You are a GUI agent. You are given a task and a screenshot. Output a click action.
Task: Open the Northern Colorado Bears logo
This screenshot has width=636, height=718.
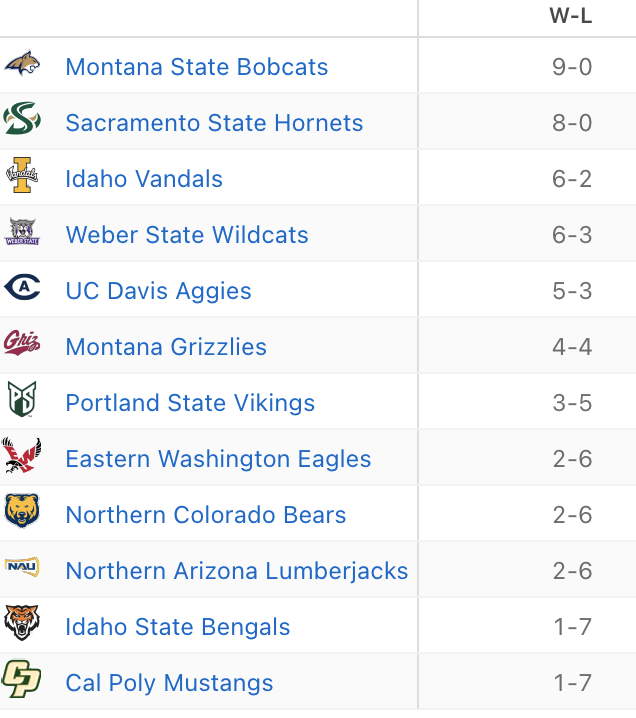click(x=22, y=513)
